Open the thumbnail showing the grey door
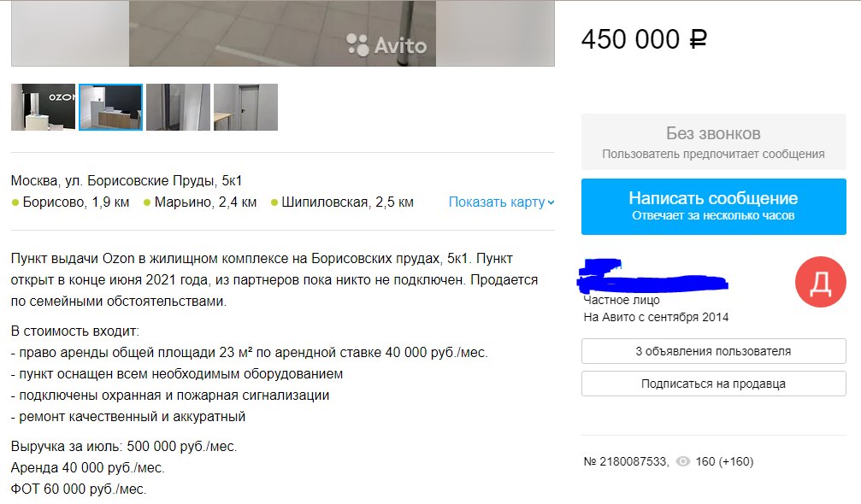 pyautogui.click(x=245, y=108)
